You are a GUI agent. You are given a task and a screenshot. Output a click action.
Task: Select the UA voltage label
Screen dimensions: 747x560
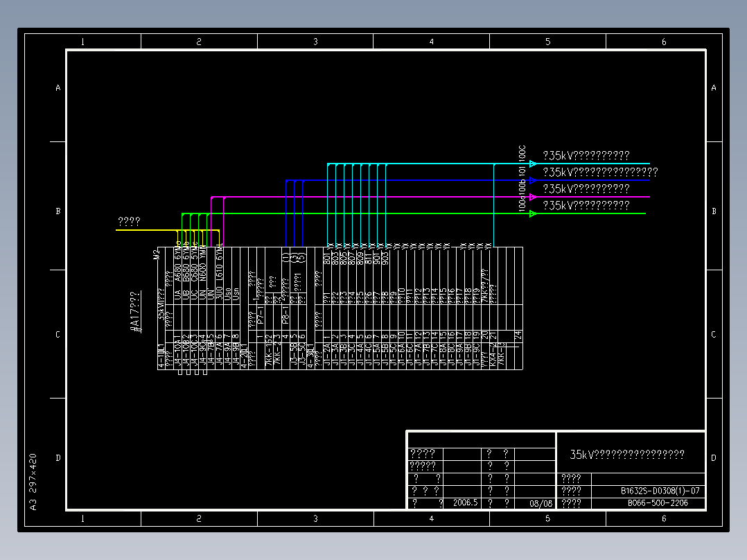178,295
